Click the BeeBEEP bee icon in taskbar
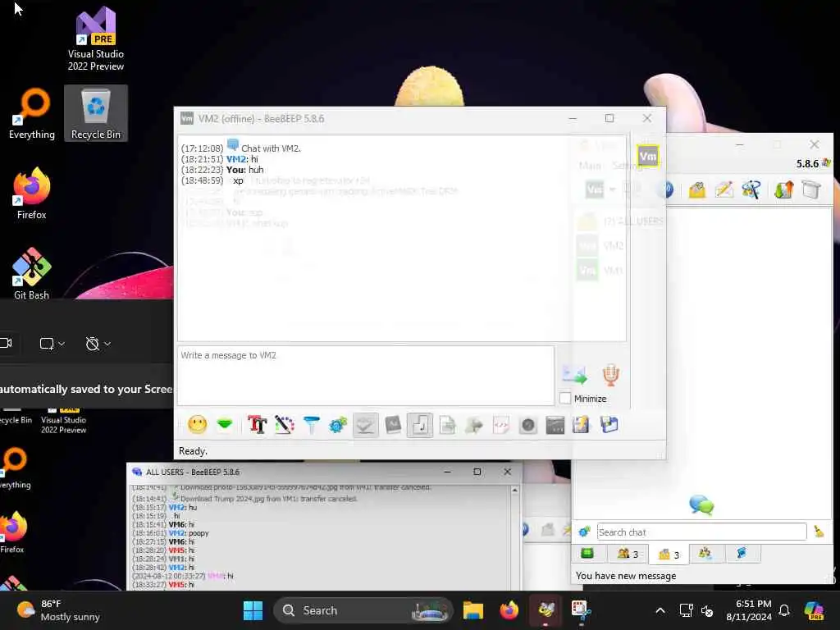The image size is (840, 630). point(546,610)
